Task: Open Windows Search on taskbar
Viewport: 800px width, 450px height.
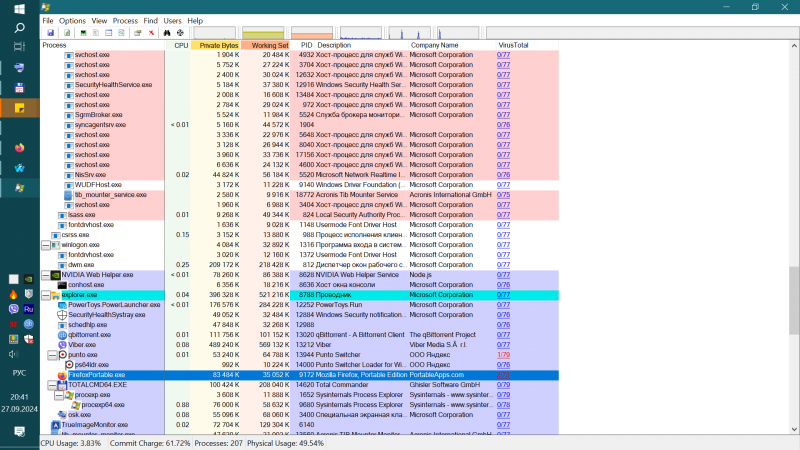Action: pos(19,28)
